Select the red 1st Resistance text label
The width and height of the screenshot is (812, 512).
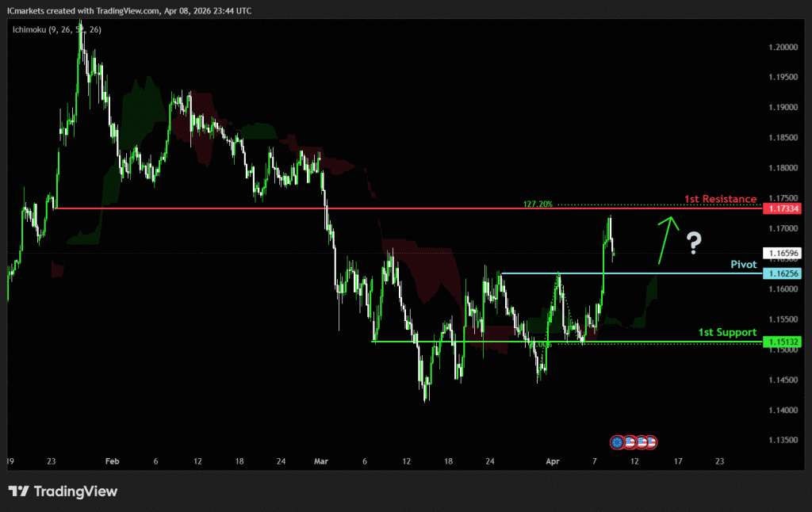pyautogui.click(x=720, y=199)
